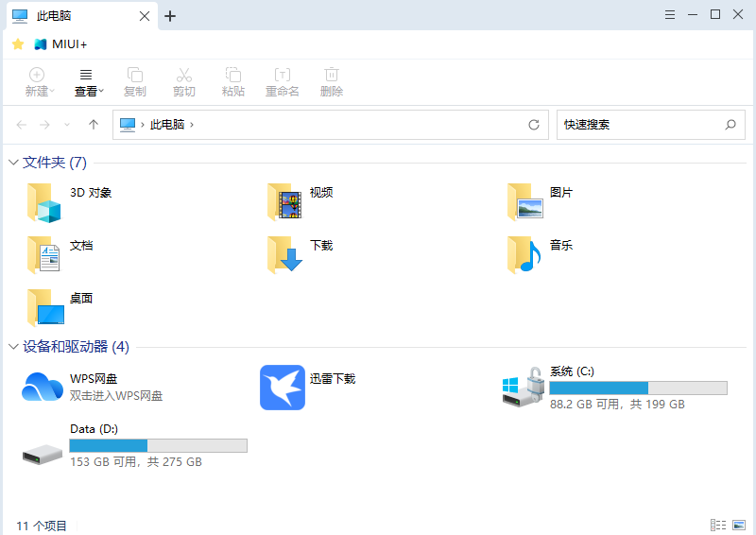The width and height of the screenshot is (756, 535).
Task: Select the 3D 对象 folder icon
Action: (x=44, y=202)
